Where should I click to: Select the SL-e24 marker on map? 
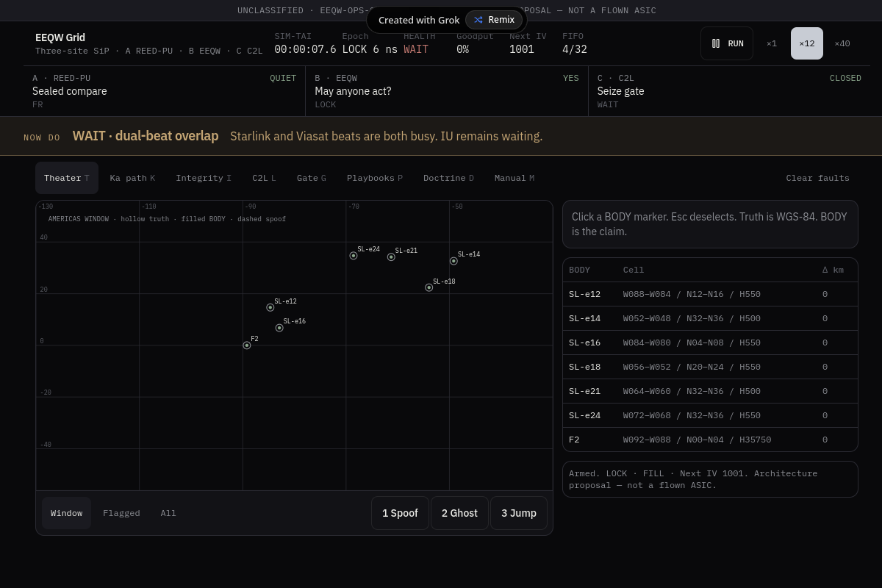pyautogui.click(x=354, y=256)
